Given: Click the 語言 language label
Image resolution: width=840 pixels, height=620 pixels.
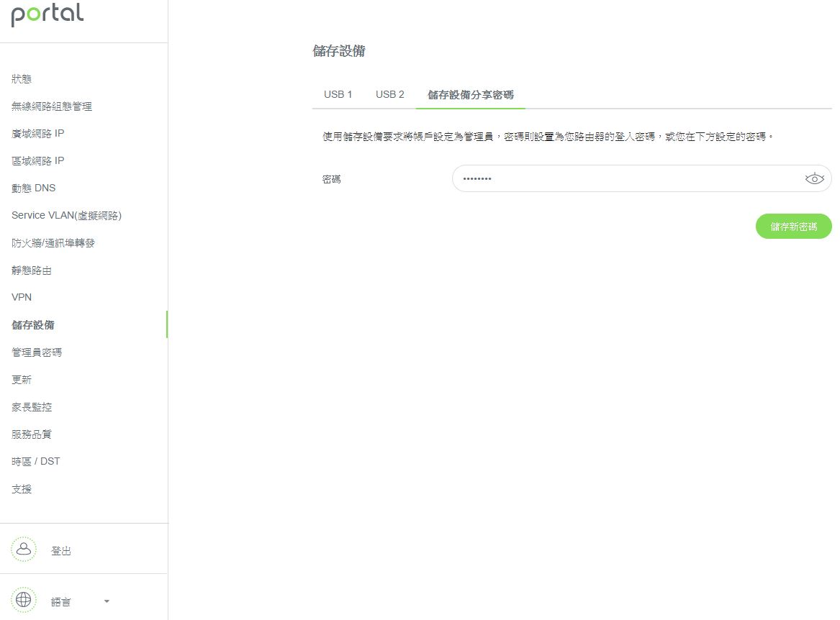Looking at the screenshot, I should (60, 602).
